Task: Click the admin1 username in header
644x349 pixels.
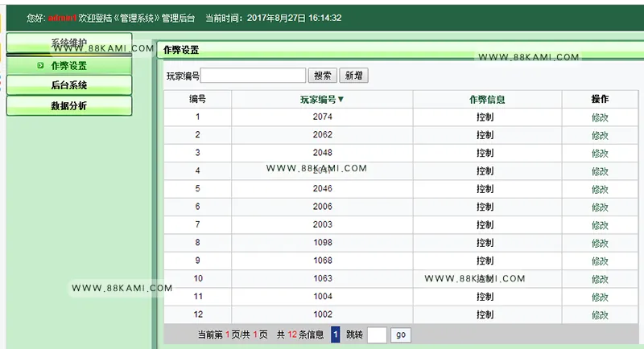Action: coord(63,18)
